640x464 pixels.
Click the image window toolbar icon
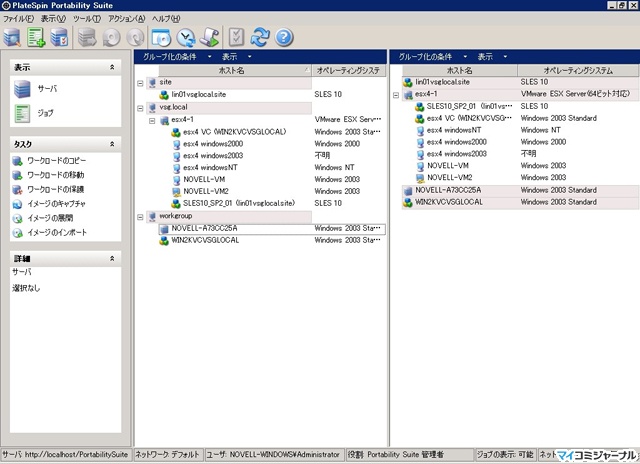[x=161, y=38]
